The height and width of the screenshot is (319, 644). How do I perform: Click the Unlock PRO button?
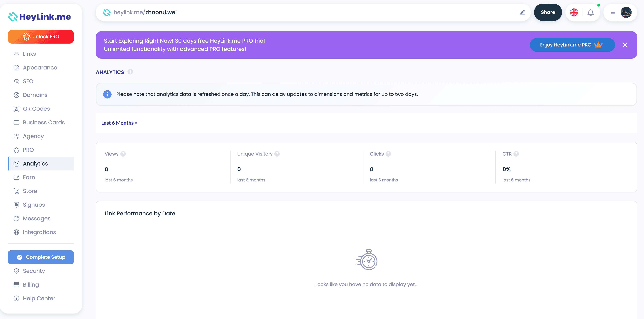tap(41, 37)
